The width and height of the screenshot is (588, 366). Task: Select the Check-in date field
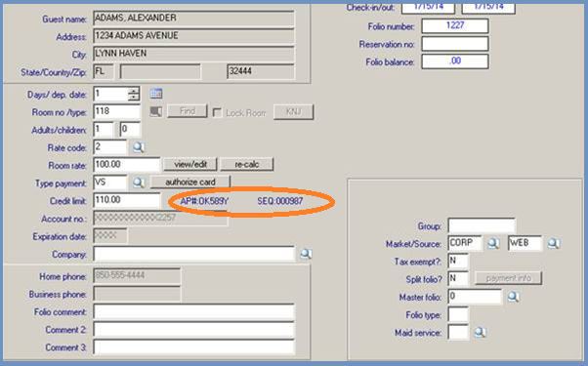pos(428,8)
